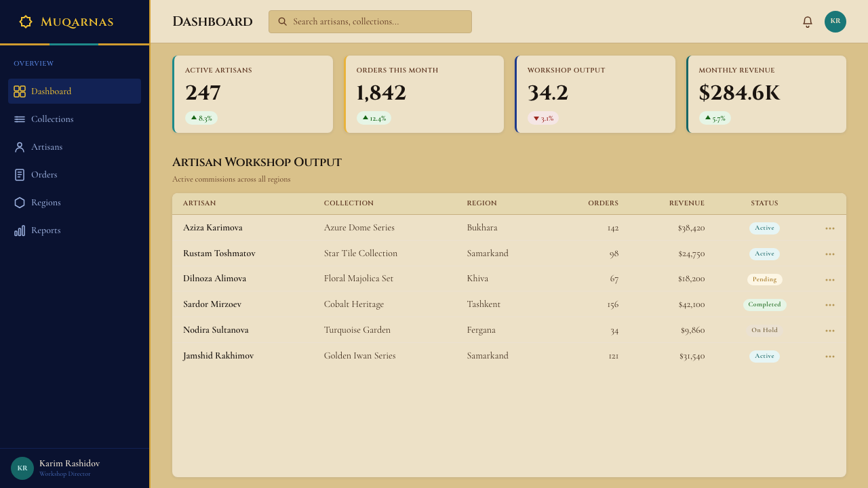The height and width of the screenshot is (488, 868).
Task: Open the Workshop Output card
Action: [595, 94]
